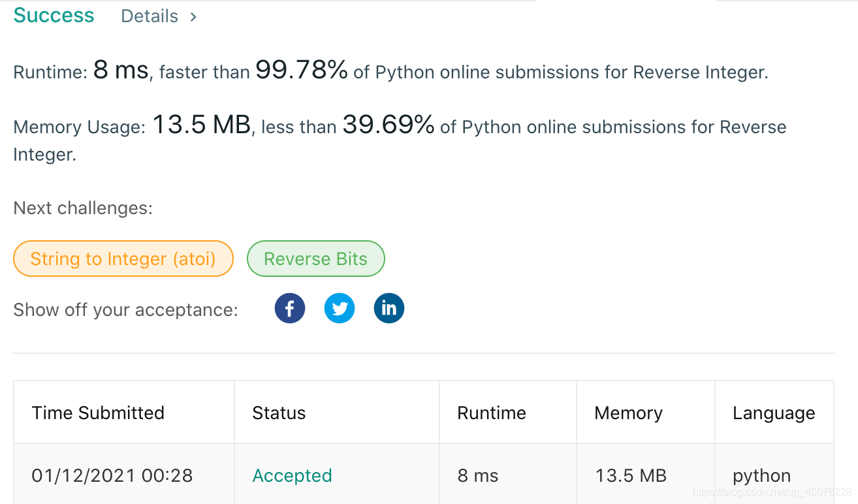The height and width of the screenshot is (504, 858).
Task: Open the Details link
Action: [x=150, y=16]
